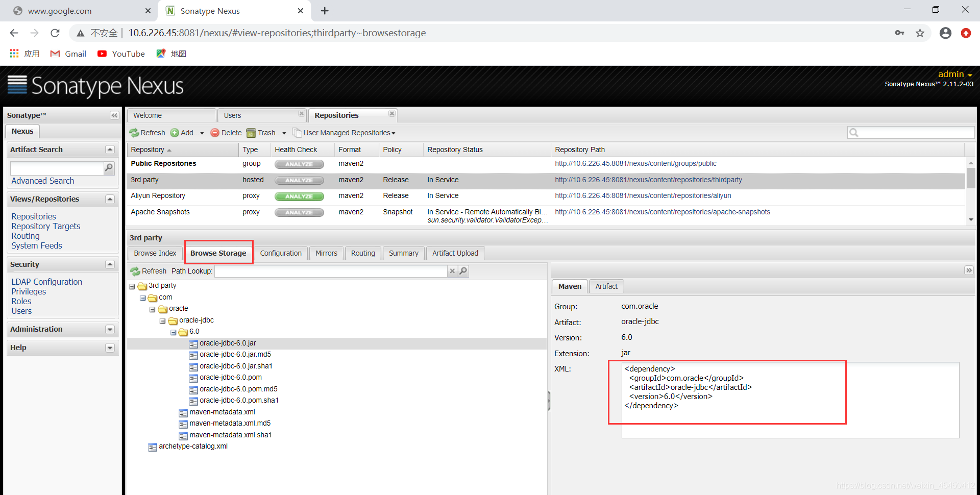Click the Path Lookup input field
This screenshot has width=980, height=495.
[x=331, y=271]
